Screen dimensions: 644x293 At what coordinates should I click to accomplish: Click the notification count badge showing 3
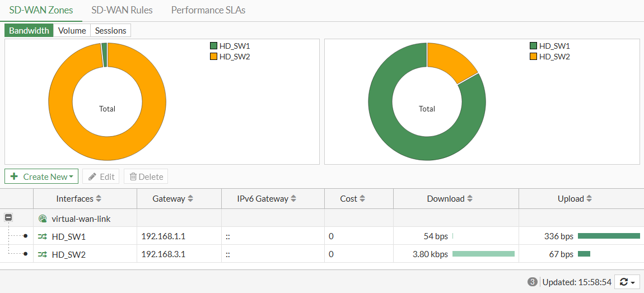pyautogui.click(x=533, y=282)
